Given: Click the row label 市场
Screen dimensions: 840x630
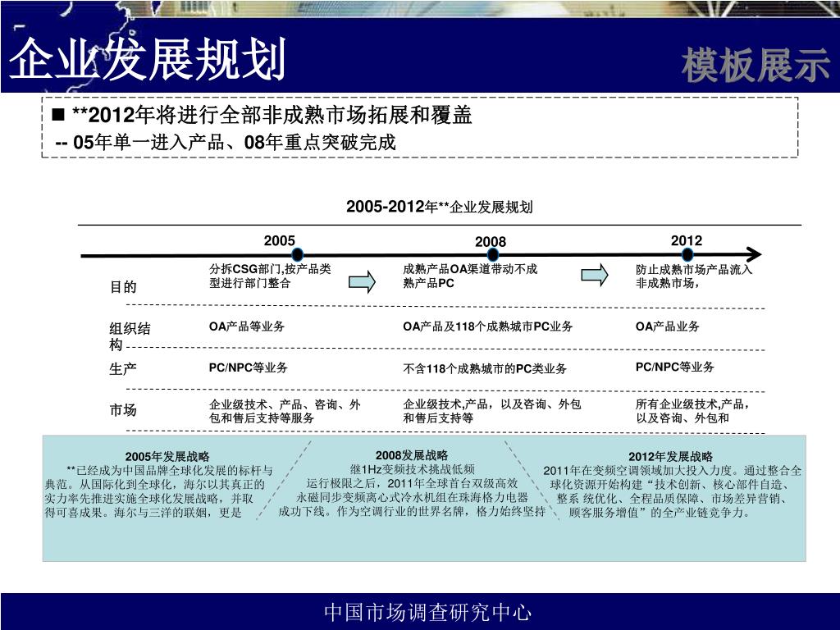Looking at the screenshot, I should coord(123,410).
